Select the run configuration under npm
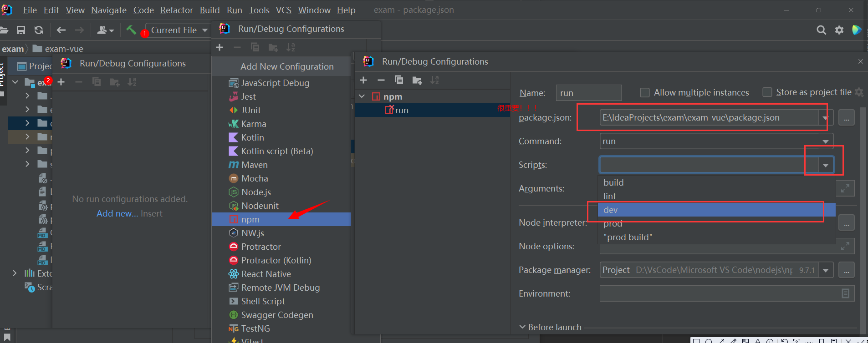868x343 pixels. point(433,110)
